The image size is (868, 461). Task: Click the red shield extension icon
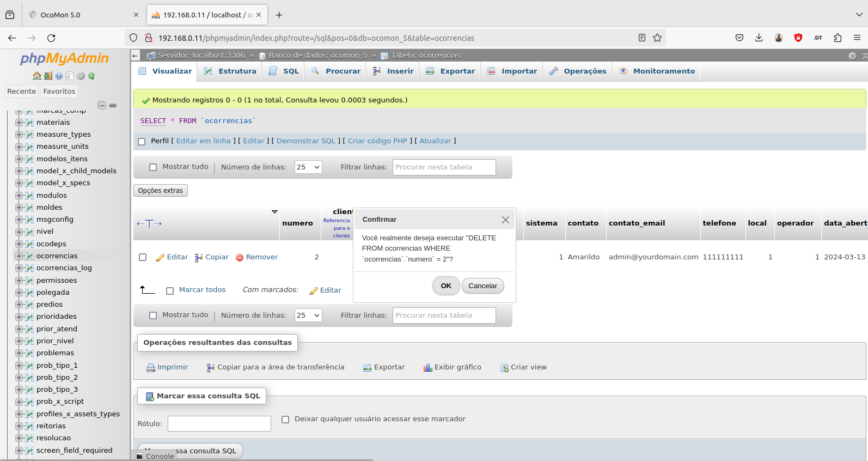(798, 38)
